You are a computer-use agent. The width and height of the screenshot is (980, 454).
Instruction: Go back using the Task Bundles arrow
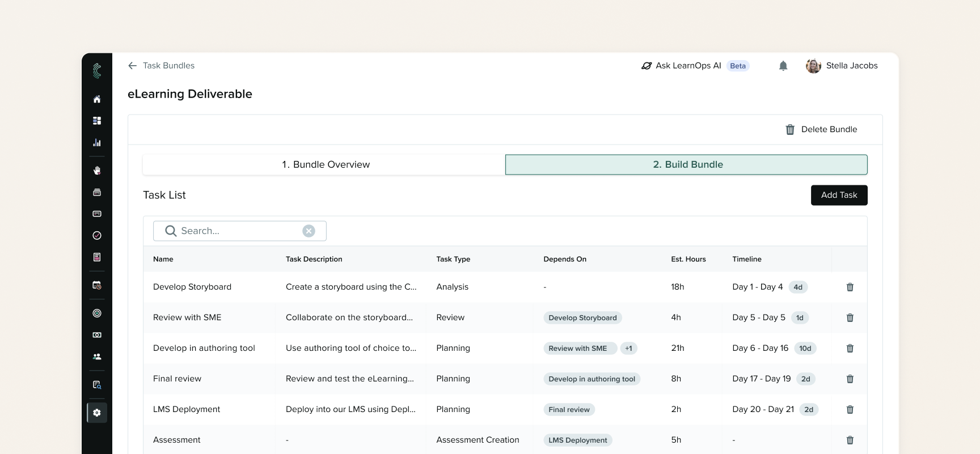tap(133, 66)
